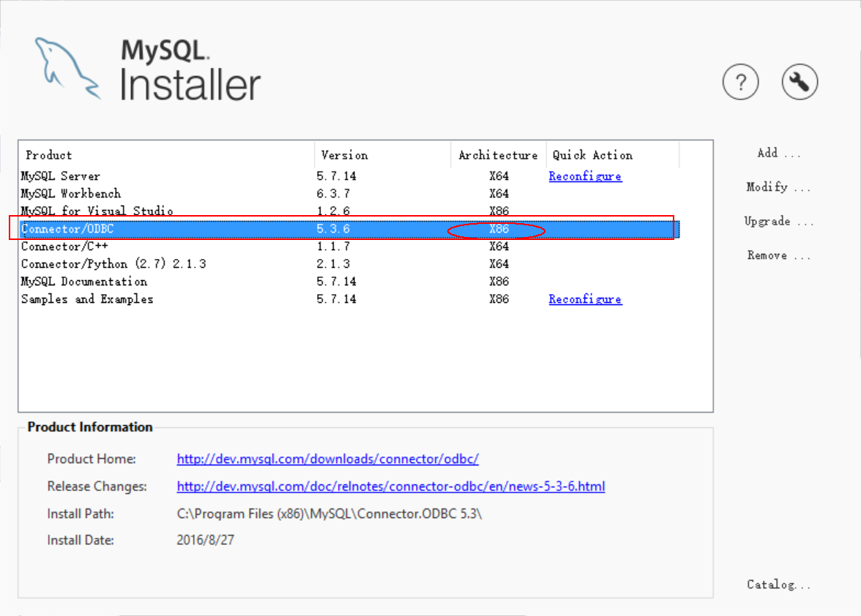Viewport: 861px width, 616px height.
Task: Click the Remove button
Action: [x=778, y=255]
